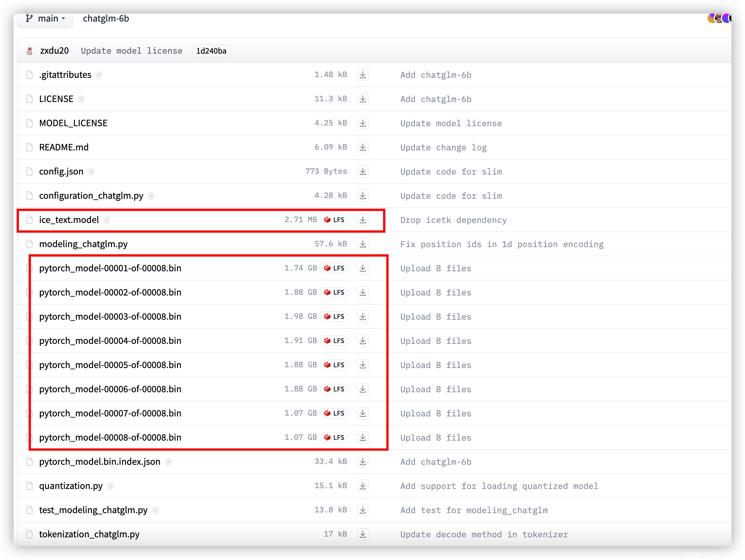Open pytorch_model.bin.index.json file
Image resolution: width=745 pixels, height=560 pixels.
pos(99,462)
